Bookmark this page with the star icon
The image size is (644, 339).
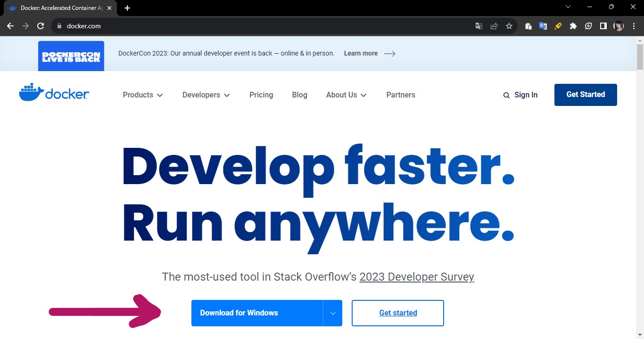509,26
